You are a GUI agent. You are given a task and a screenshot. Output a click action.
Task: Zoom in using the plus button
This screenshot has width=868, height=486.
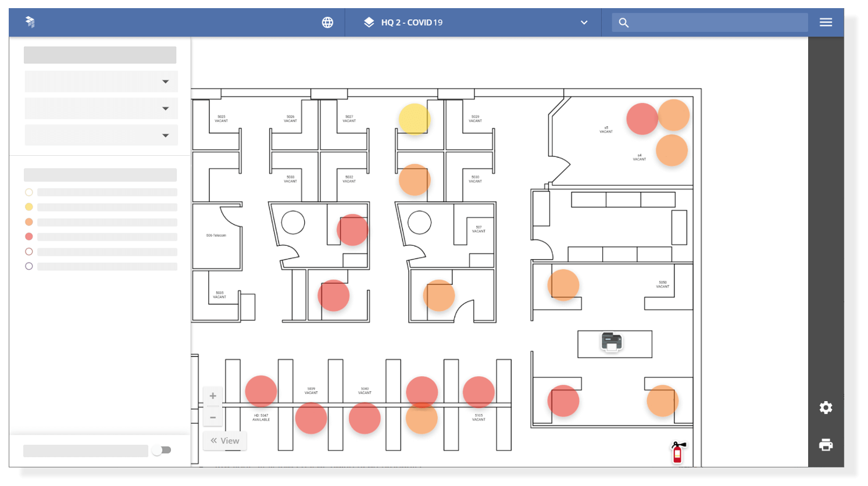pos(213,396)
